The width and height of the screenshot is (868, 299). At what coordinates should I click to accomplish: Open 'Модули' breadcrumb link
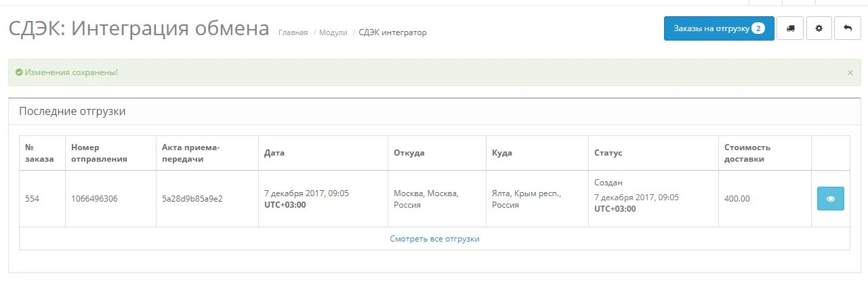click(x=333, y=32)
